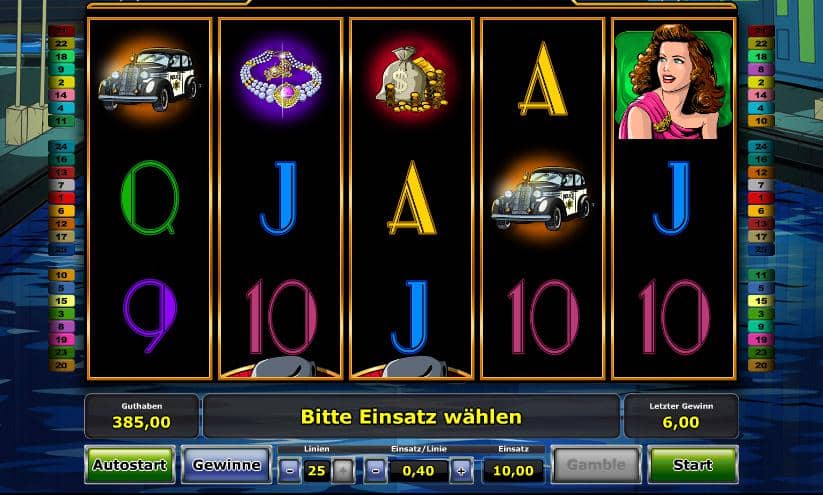Select payline marker 15 on the right side
Screen dimensions: 823x495
(x=761, y=301)
